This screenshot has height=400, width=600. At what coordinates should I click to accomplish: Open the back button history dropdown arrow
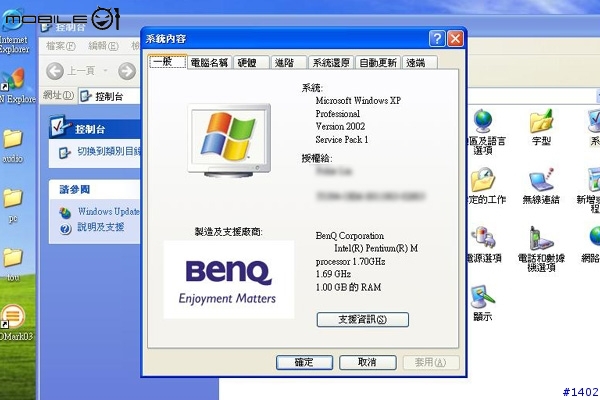[105, 71]
